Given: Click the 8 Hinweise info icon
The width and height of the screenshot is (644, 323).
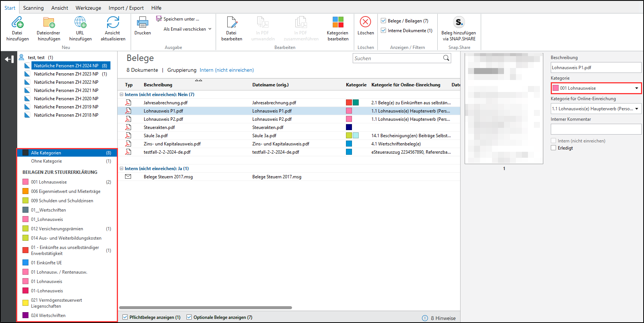Looking at the screenshot, I should point(425,318).
